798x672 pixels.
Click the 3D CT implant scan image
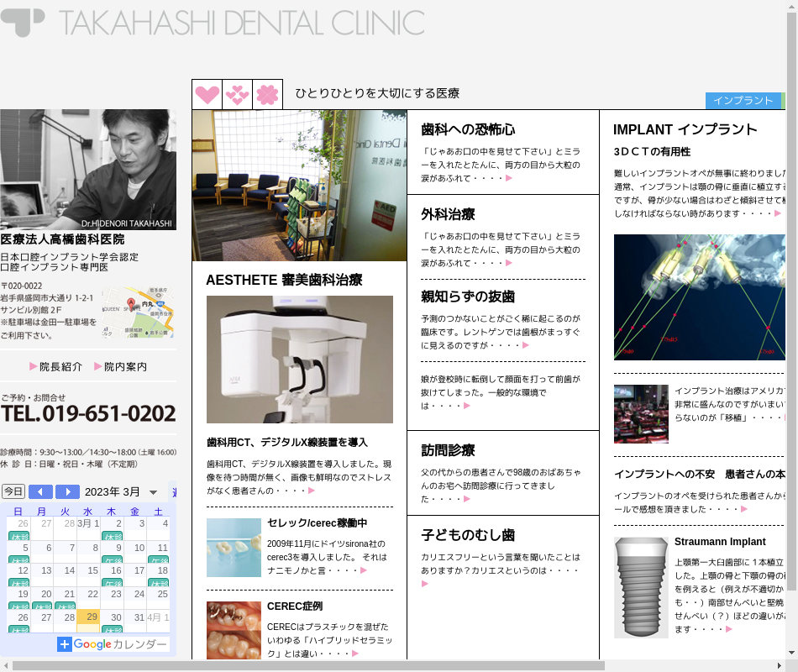[x=699, y=297]
